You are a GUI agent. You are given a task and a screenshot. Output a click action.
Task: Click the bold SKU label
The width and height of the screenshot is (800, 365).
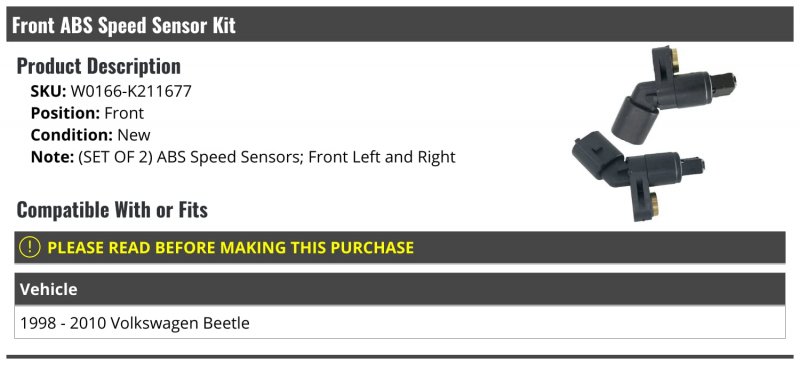48,91
